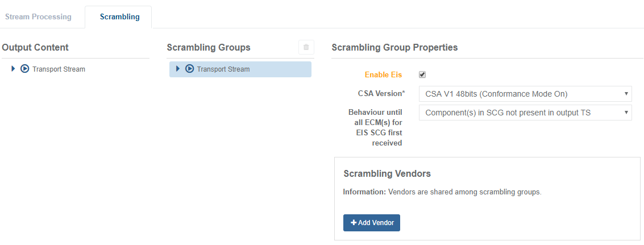Click the Output Content heading
Image resolution: width=644 pixels, height=245 pixels.
coord(35,47)
